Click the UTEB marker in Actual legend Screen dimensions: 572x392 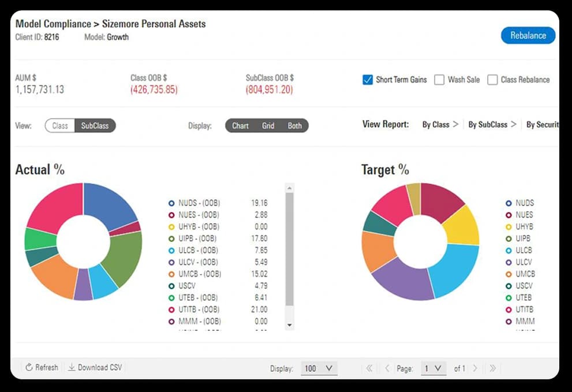point(171,298)
